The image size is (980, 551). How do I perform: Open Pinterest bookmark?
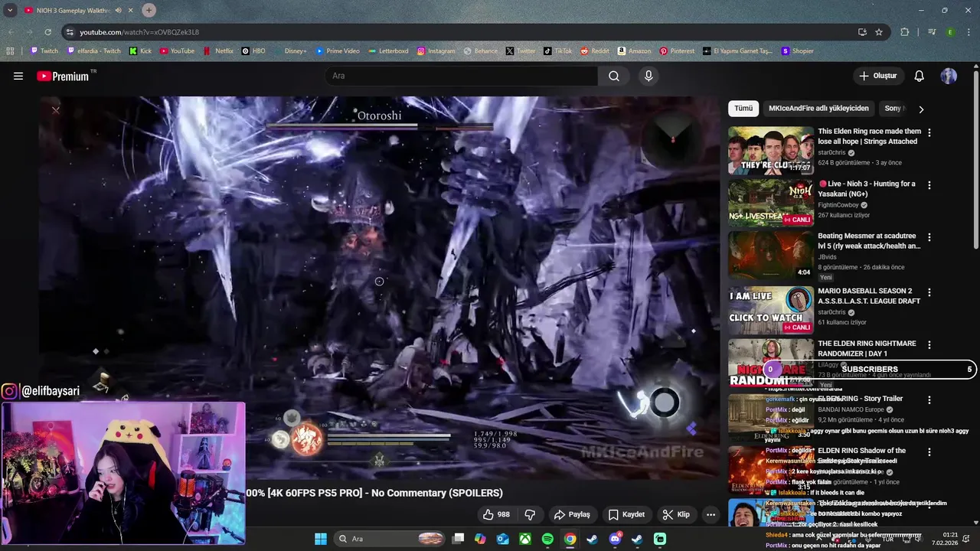677,51
